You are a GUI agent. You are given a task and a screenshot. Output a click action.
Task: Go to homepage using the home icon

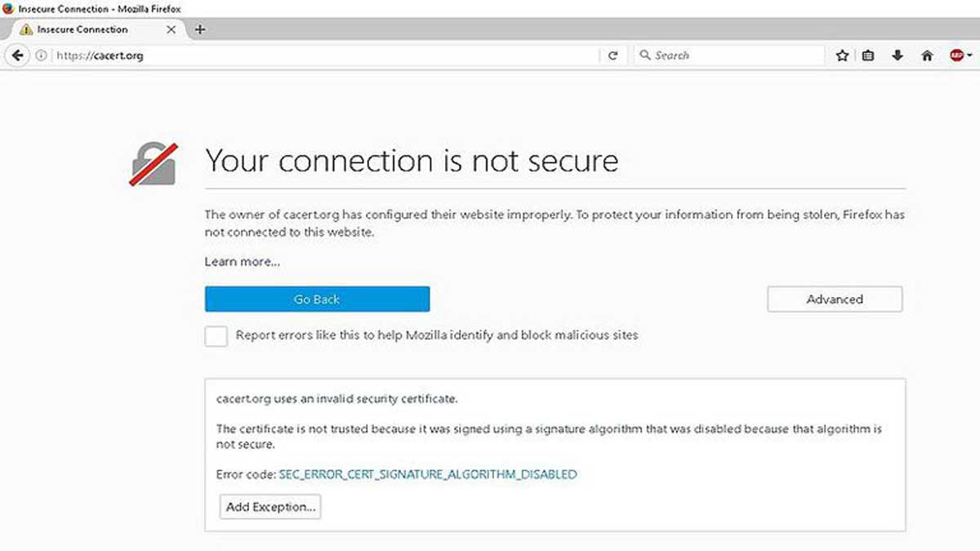tap(927, 56)
